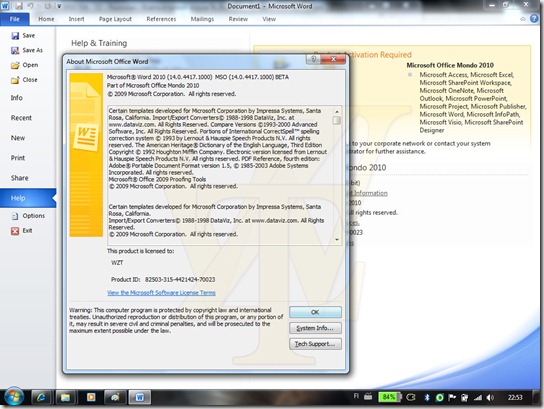544x409 pixels.
Task: Click the volume speaker tray icon
Action: pos(490,398)
